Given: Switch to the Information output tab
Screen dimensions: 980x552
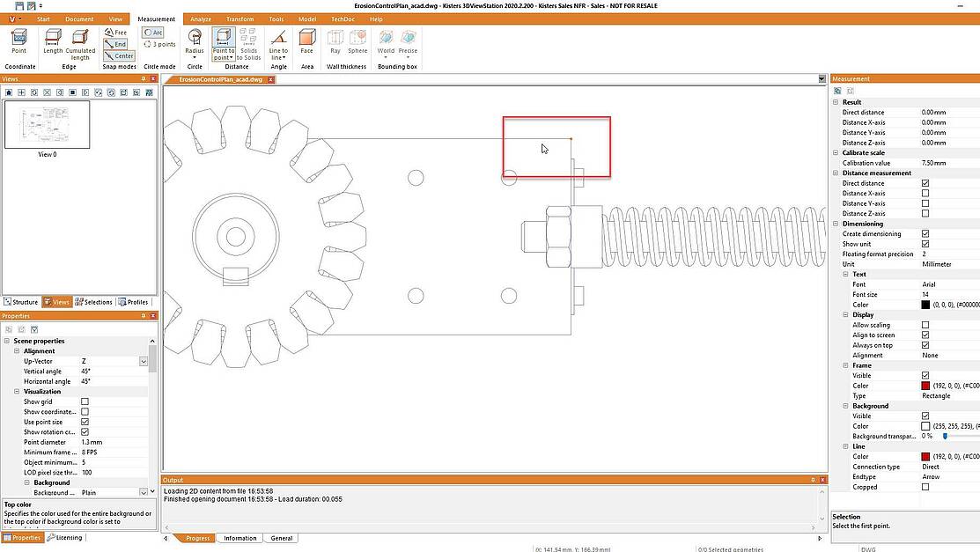Looking at the screenshot, I should [x=240, y=538].
